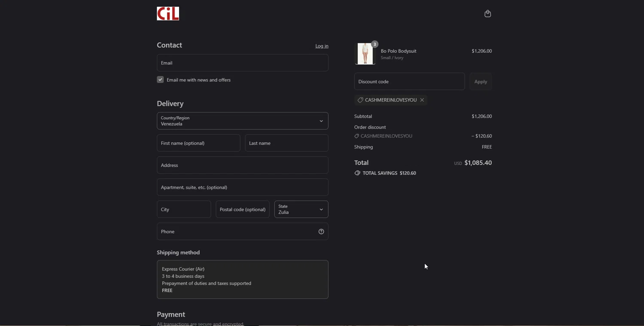644x326 pixels.
Task: Click the phone field help question icon
Action: pos(321,232)
